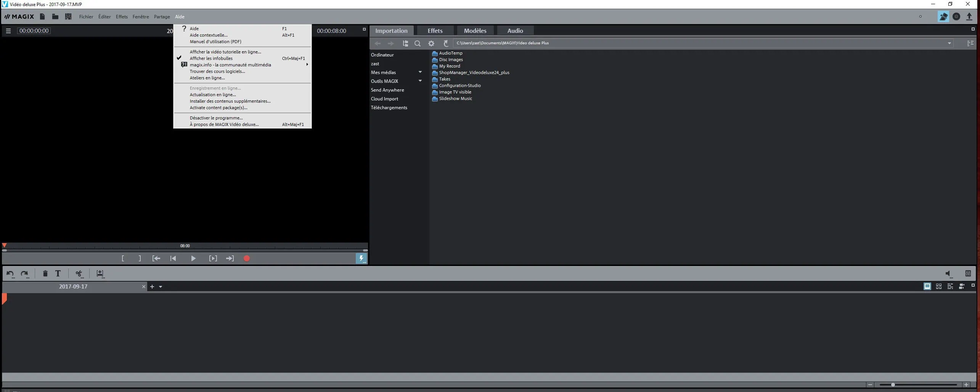The image size is (980, 392).
Task: Expand the Mes médias dropdown arrow
Action: [420, 72]
